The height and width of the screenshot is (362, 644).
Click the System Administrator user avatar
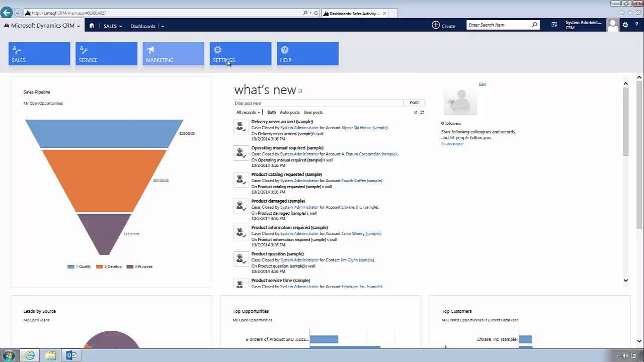coord(612,25)
